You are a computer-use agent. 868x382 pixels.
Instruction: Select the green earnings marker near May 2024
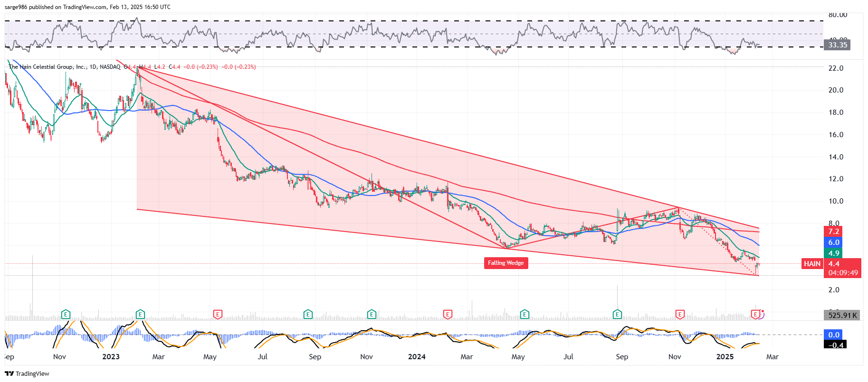coord(525,314)
